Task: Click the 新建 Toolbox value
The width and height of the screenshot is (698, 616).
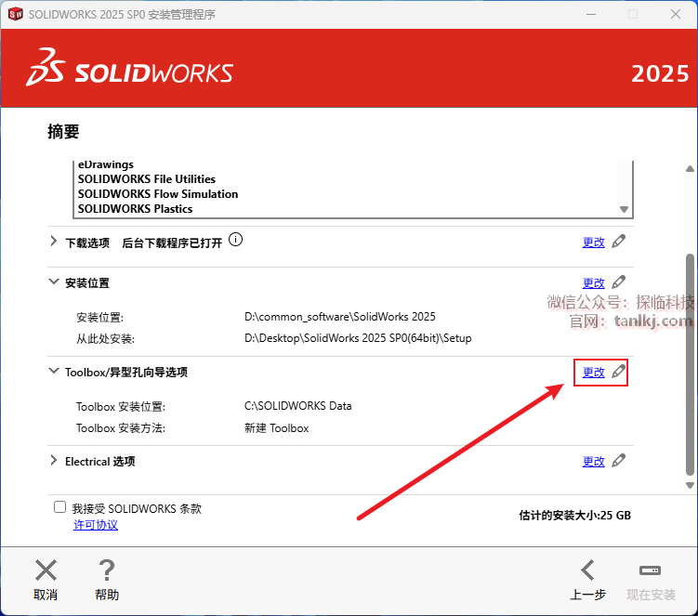Action: click(x=276, y=428)
